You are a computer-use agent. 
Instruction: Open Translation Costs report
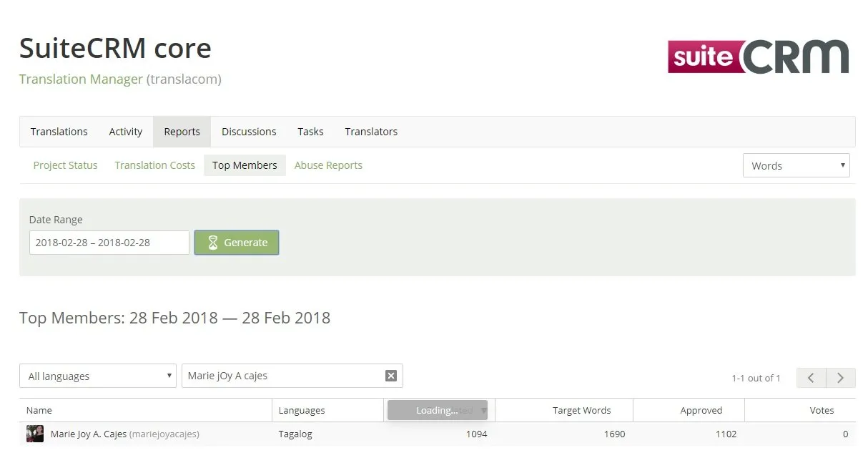pos(154,165)
